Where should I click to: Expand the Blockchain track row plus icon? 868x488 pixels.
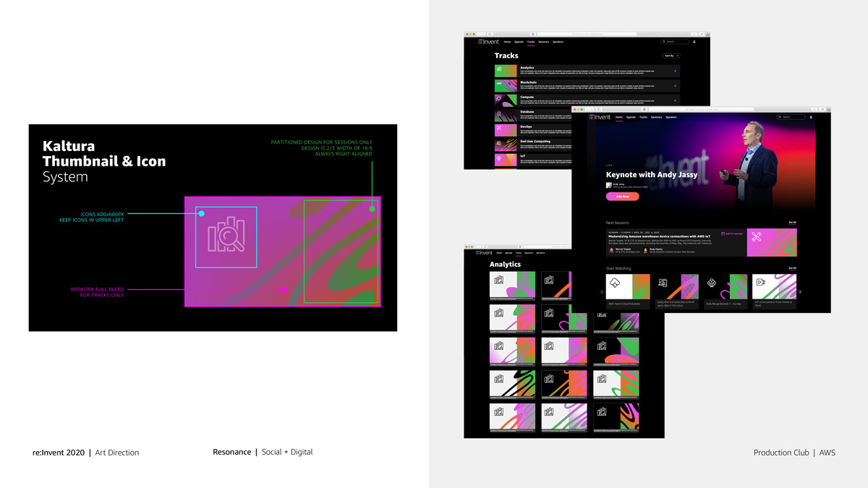point(676,85)
